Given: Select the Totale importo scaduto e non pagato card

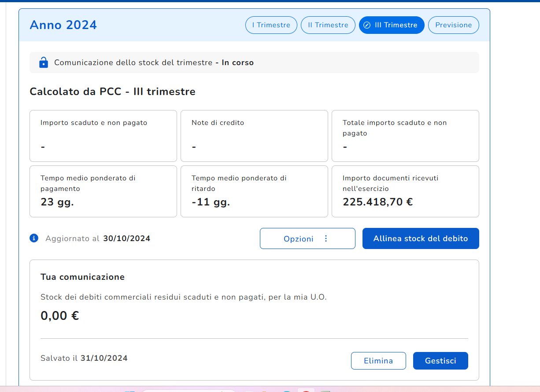Looking at the screenshot, I should (405, 136).
